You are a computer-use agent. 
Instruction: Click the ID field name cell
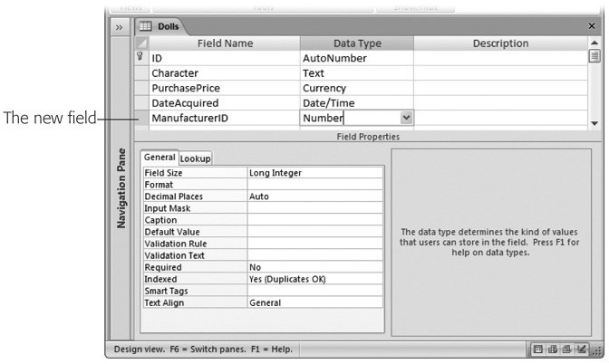pos(225,58)
